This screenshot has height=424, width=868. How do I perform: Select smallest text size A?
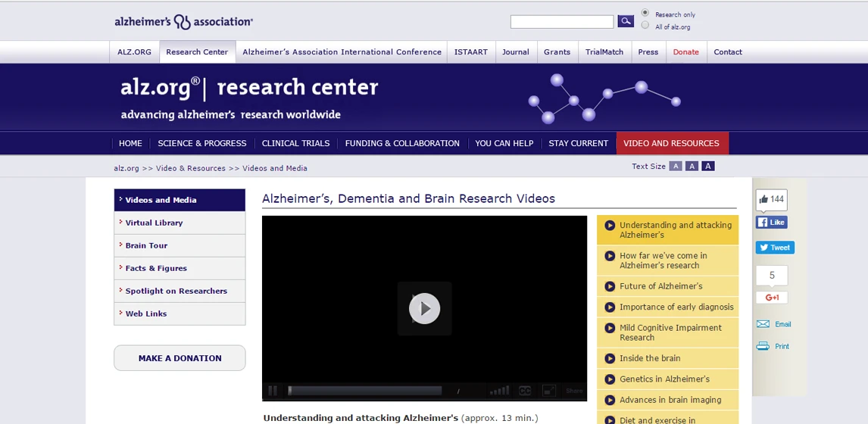click(x=676, y=166)
